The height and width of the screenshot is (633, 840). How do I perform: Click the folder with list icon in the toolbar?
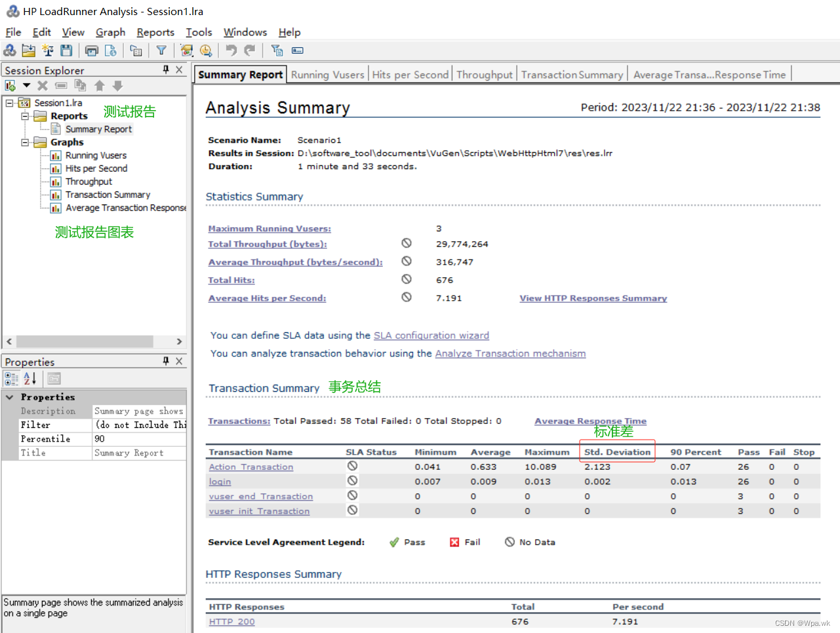[x=136, y=50]
